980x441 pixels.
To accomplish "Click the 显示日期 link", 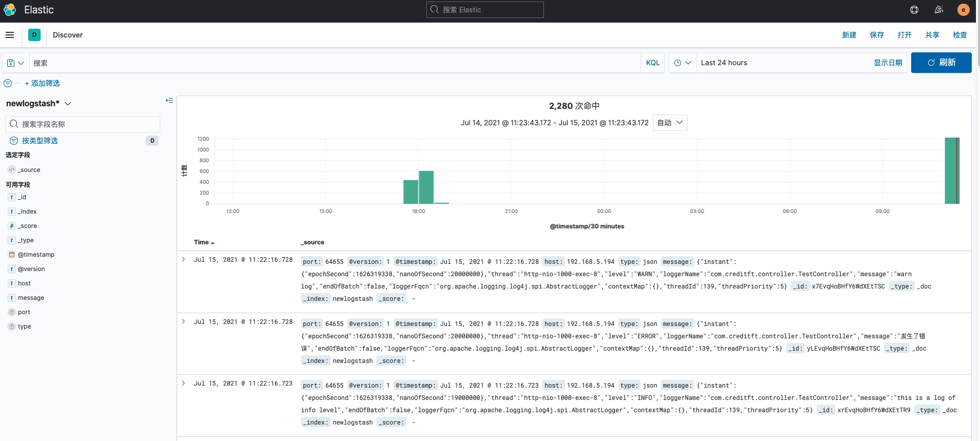I will pyautogui.click(x=888, y=63).
